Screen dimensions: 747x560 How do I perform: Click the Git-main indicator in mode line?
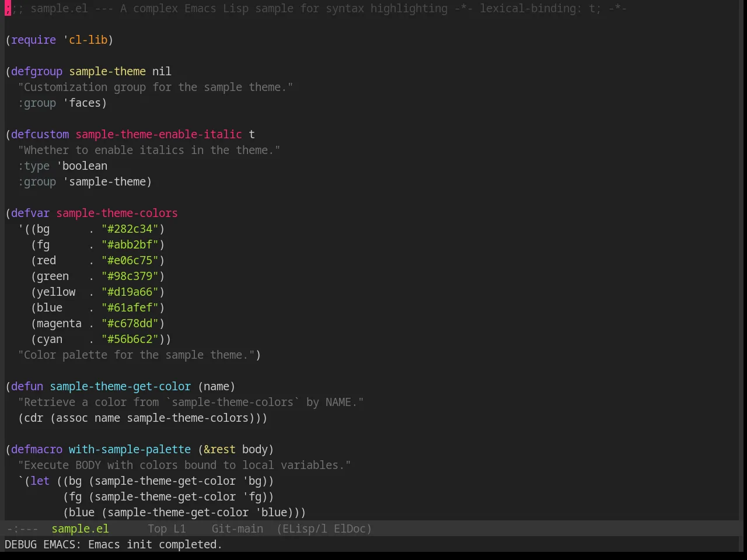click(x=237, y=528)
